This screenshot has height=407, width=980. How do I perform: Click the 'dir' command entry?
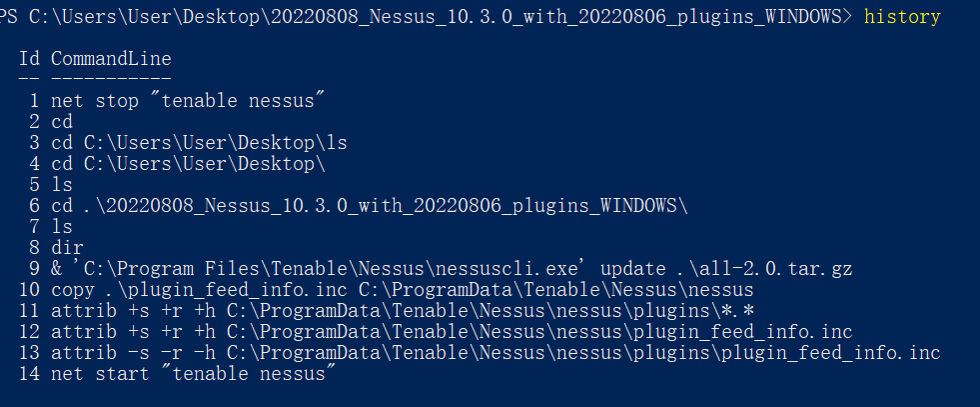click(67, 248)
